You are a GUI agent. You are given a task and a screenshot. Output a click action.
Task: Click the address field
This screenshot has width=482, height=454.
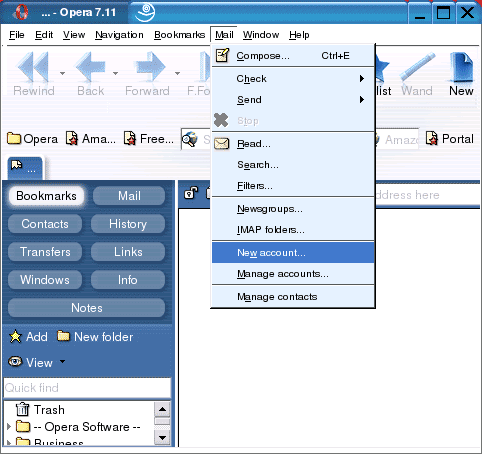coord(427,195)
